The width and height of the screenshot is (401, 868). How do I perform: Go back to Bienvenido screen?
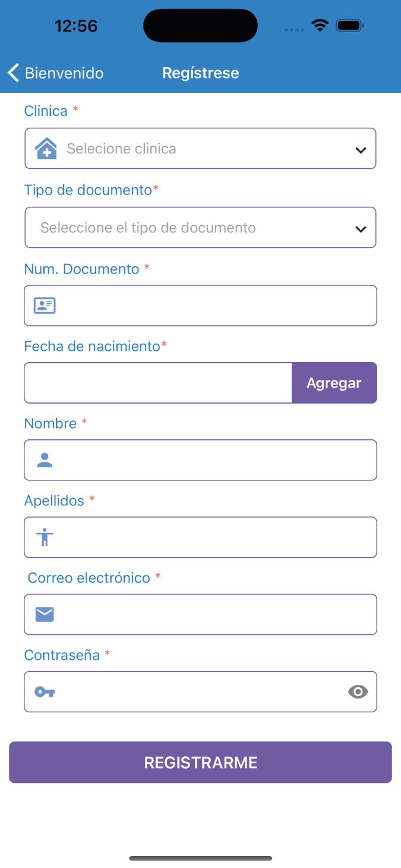coord(64,73)
